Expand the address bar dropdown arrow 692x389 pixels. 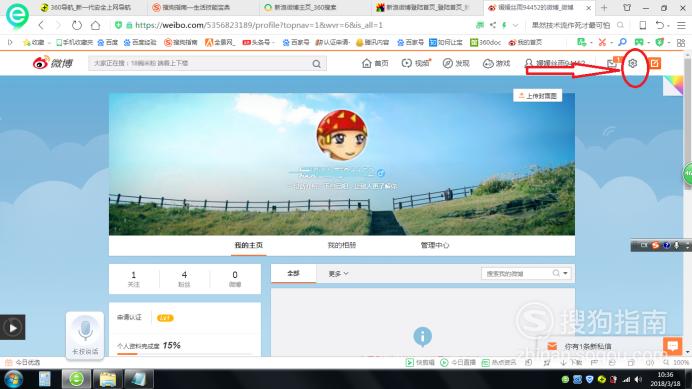pyautogui.click(x=515, y=25)
